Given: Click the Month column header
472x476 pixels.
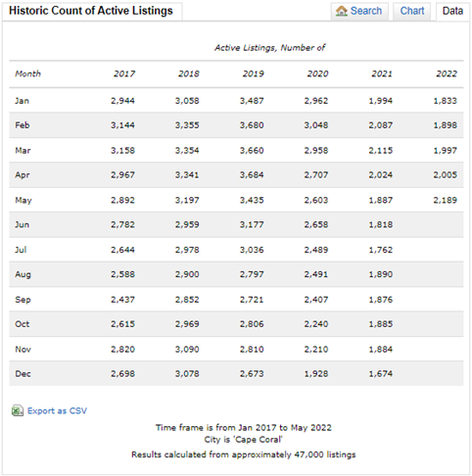Looking at the screenshot, I should [x=27, y=73].
